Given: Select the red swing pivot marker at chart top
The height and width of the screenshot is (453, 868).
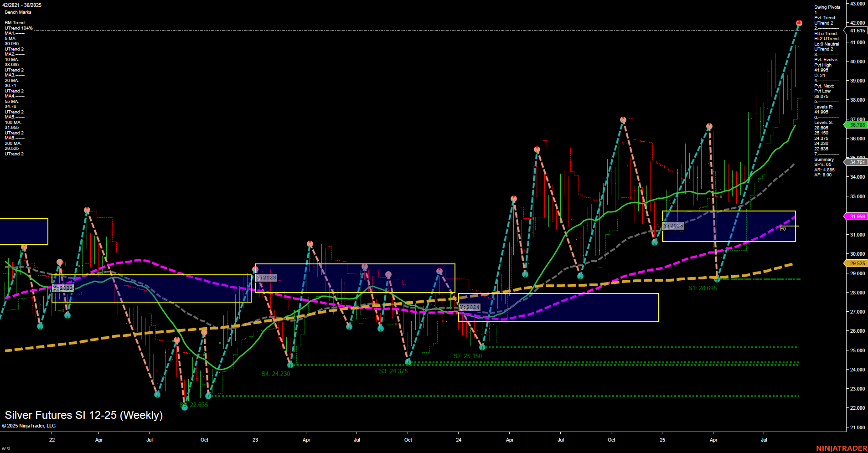Looking at the screenshot, I should coord(798,22).
